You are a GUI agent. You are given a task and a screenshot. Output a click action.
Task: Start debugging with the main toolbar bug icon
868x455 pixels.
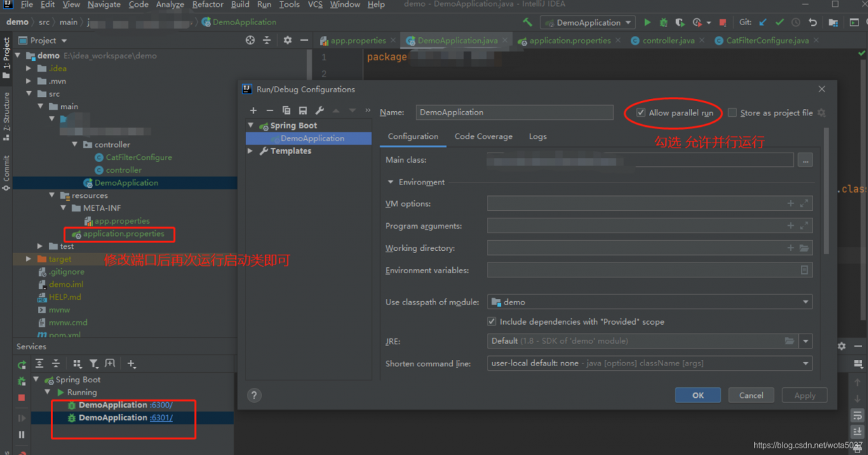click(x=663, y=22)
